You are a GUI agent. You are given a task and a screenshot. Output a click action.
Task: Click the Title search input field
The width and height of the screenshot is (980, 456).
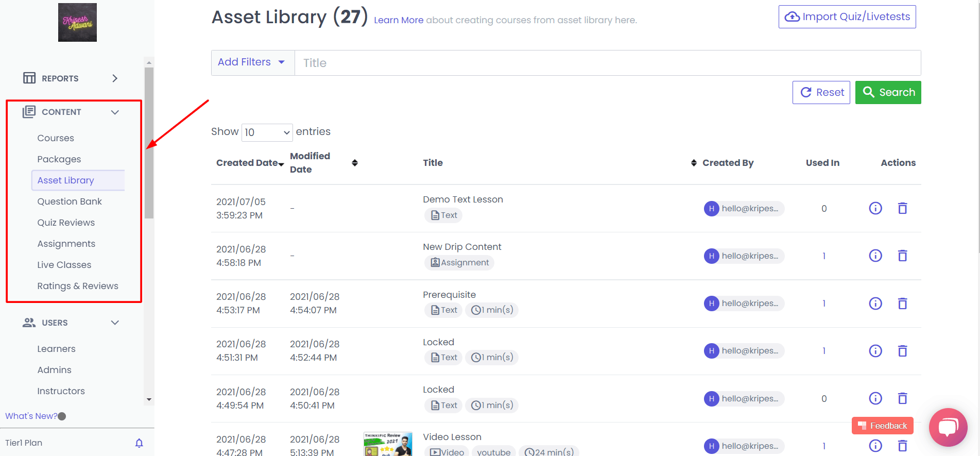tap(607, 63)
